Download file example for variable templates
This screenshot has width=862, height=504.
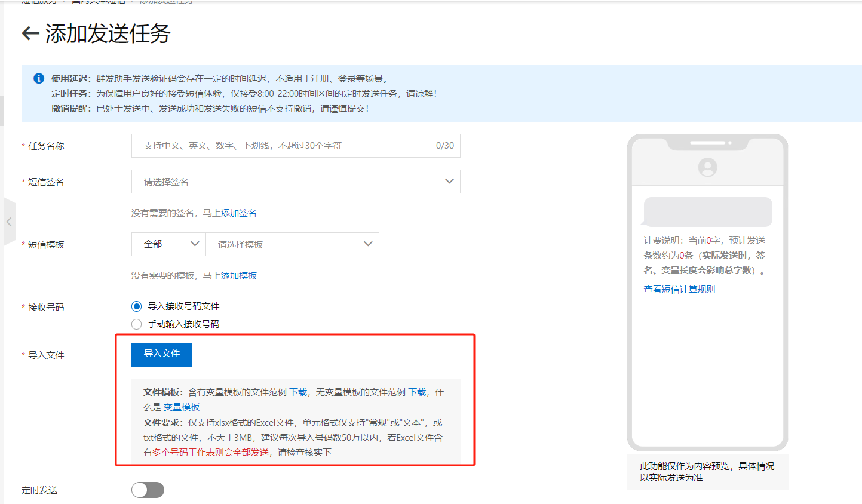point(298,392)
